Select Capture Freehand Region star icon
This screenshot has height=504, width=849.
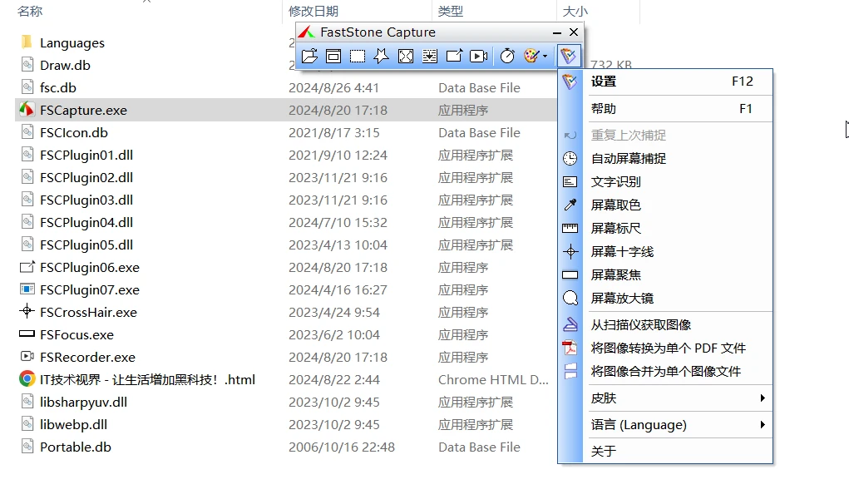(x=381, y=56)
